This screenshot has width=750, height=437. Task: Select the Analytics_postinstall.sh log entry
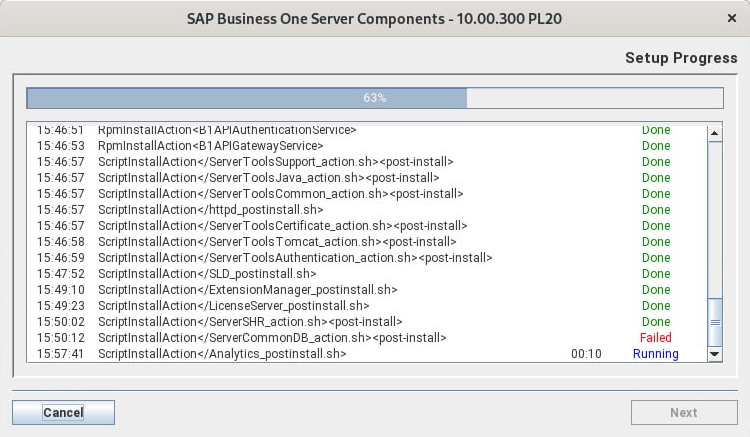point(222,354)
